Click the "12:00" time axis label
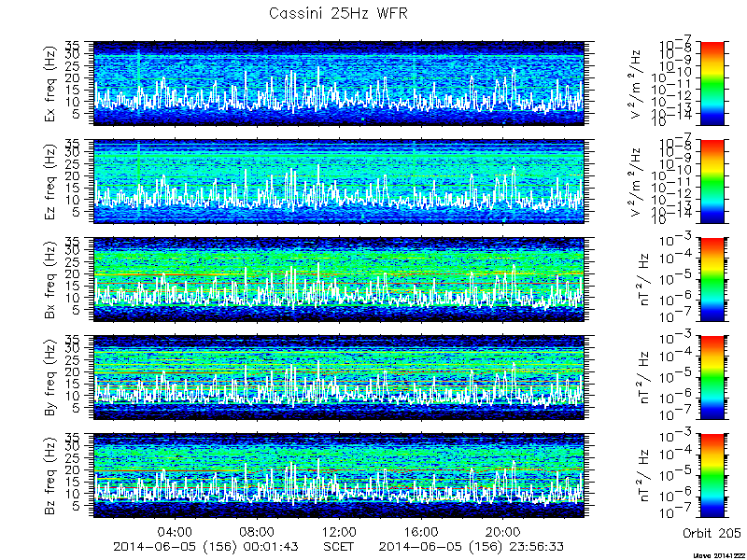 340,531
